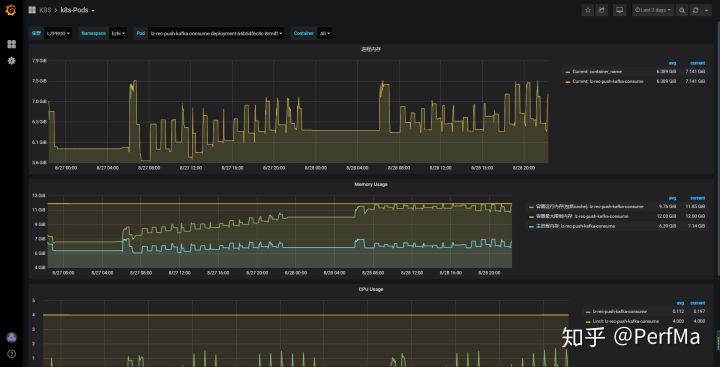Open the CPU Usage panel title menu
This screenshot has height=367, width=720.
[371, 289]
